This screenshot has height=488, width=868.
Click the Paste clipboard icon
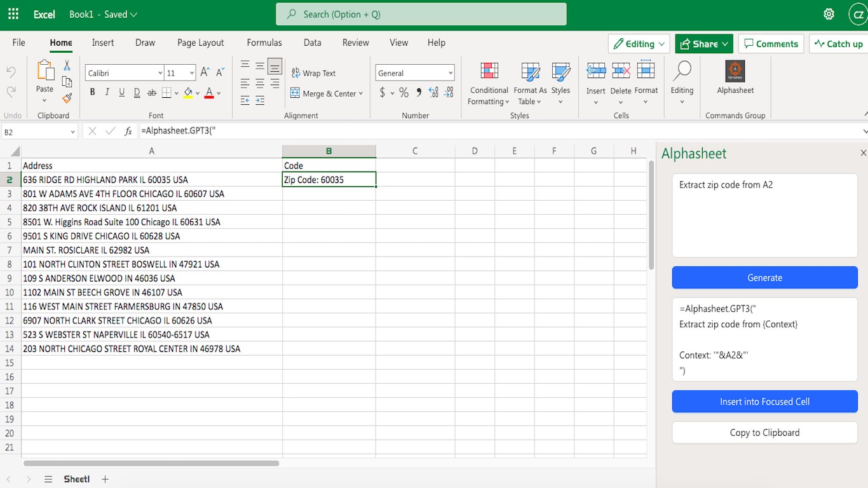(45, 70)
